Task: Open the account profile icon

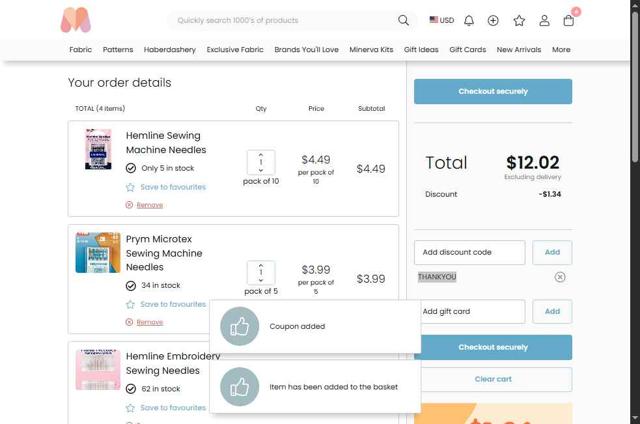Action: pos(544,20)
